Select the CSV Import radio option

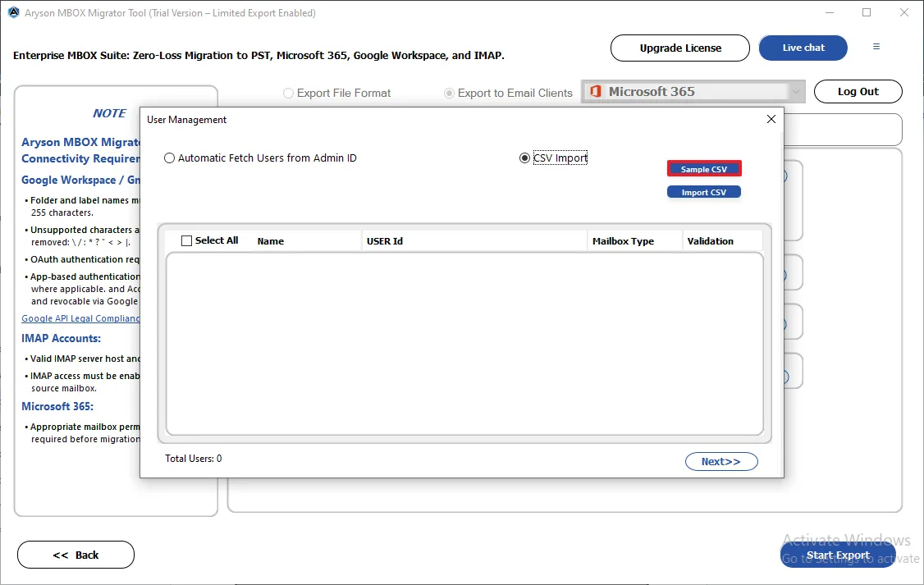(x=553, y=158)
